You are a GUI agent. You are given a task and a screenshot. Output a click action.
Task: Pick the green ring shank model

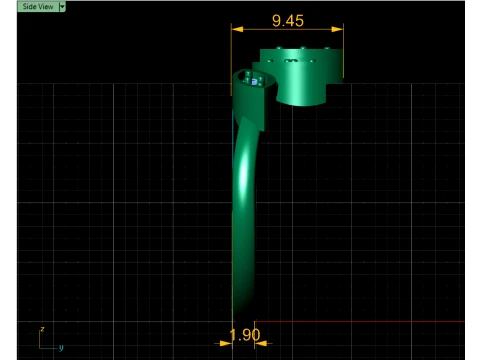click(x=244, y=217)
